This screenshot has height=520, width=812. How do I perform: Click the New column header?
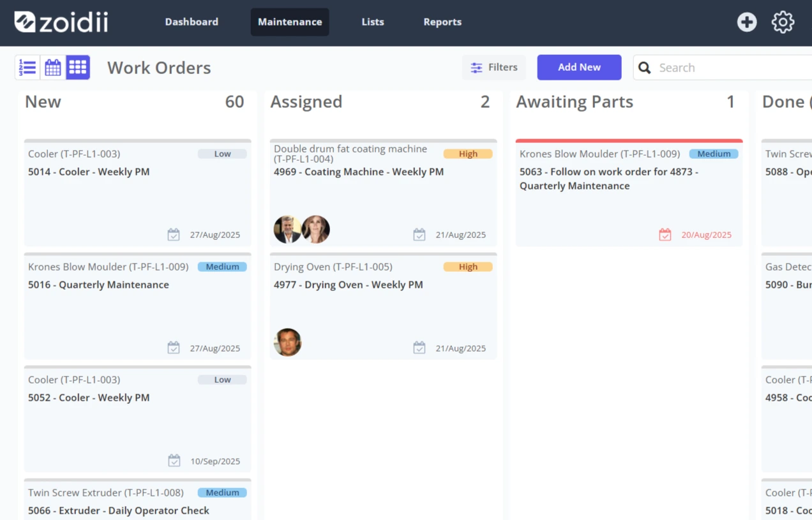click(x=43, y=102)
